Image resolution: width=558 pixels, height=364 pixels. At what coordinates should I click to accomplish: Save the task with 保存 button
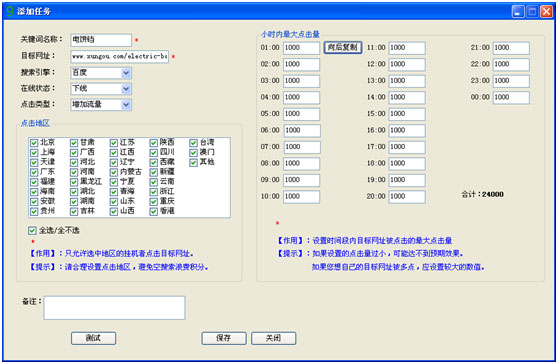click(x=224, y=338)
